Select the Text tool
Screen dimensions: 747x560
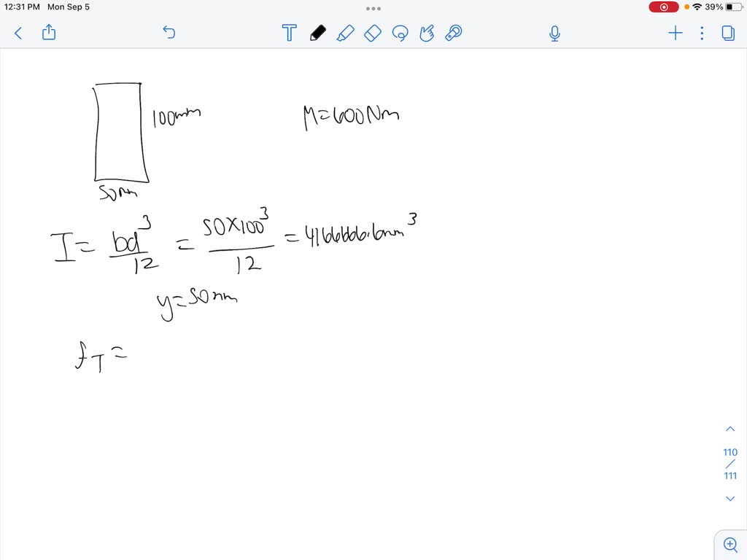click(x=289, y=33)
